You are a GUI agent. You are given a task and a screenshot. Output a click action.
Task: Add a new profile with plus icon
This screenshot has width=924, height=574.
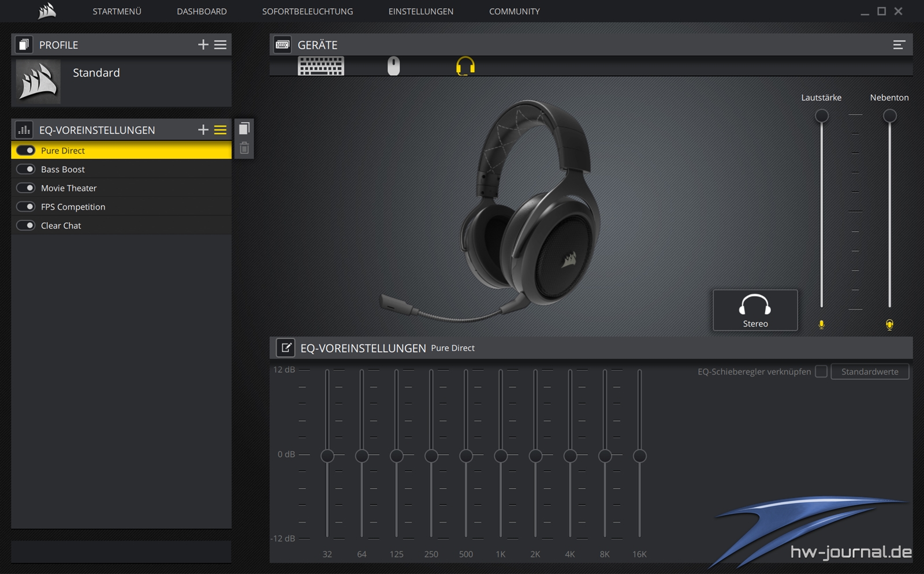[203, 44]
